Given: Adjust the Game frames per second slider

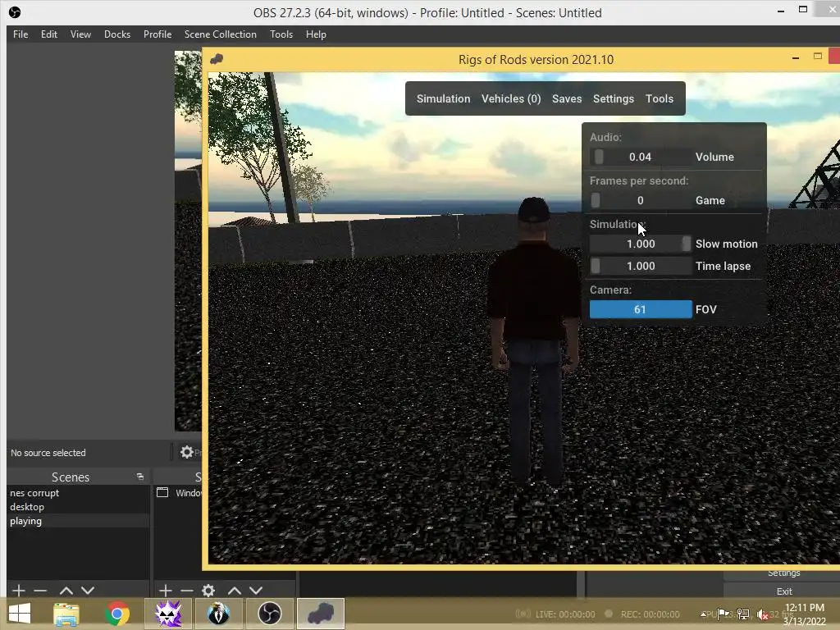Looking at the screenshot, I should click(641, 200).
